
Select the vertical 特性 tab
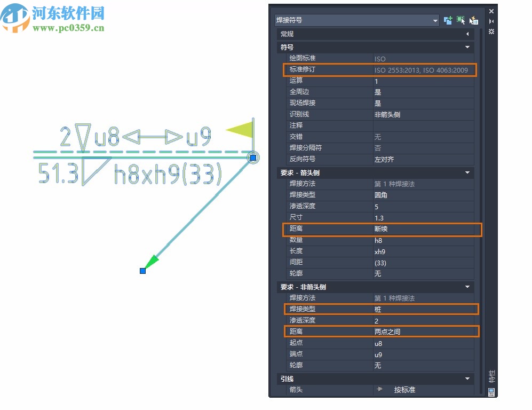coord(491,377)
